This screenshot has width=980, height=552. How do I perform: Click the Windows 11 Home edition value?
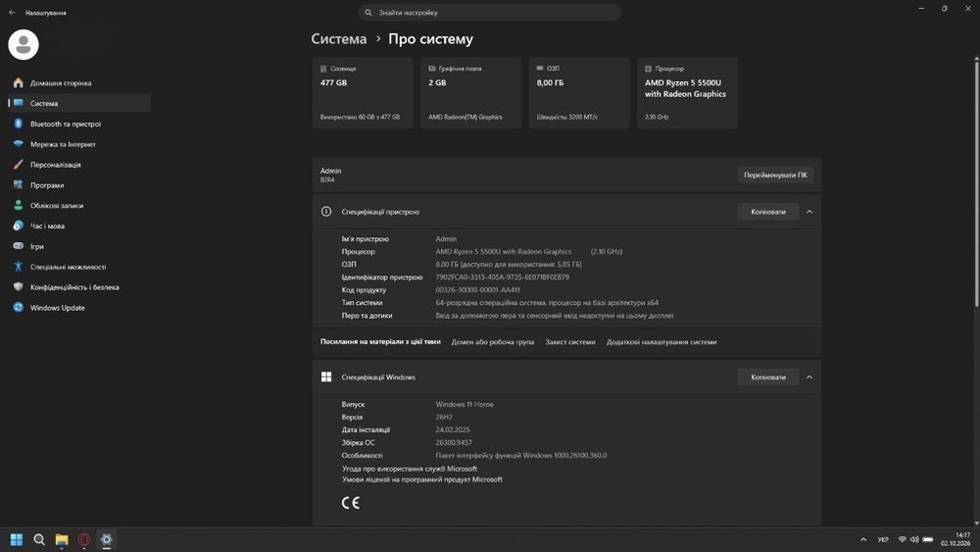[465, 405]
